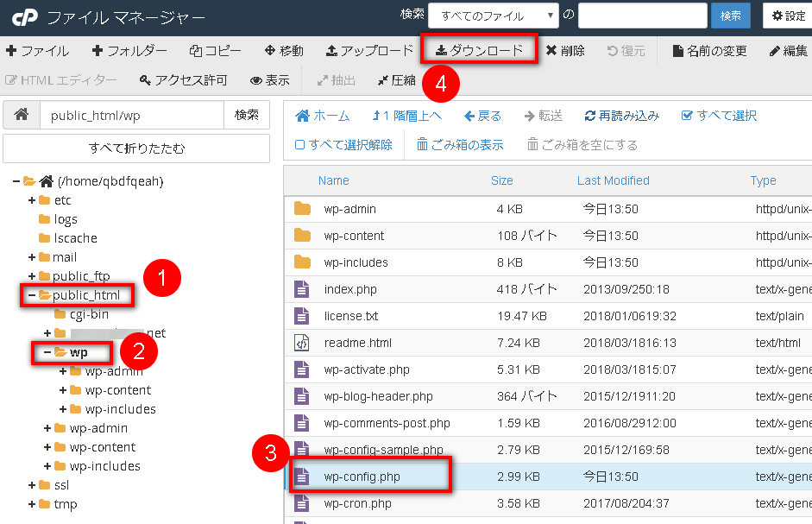812x524 pixels.
Task: Click the 移動 move toolbar button
Action: 284,51
